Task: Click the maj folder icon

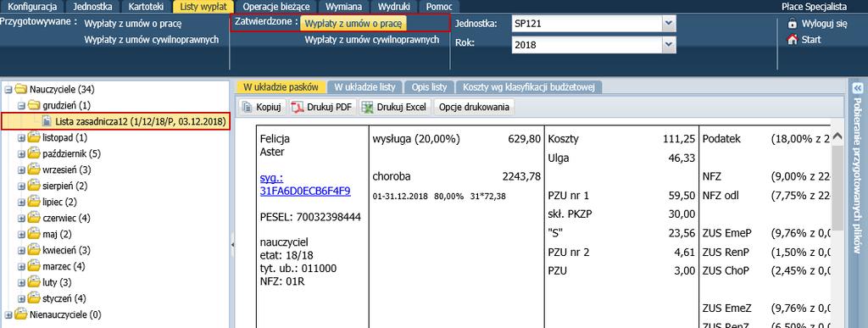Action: click(x=34, y=234)
